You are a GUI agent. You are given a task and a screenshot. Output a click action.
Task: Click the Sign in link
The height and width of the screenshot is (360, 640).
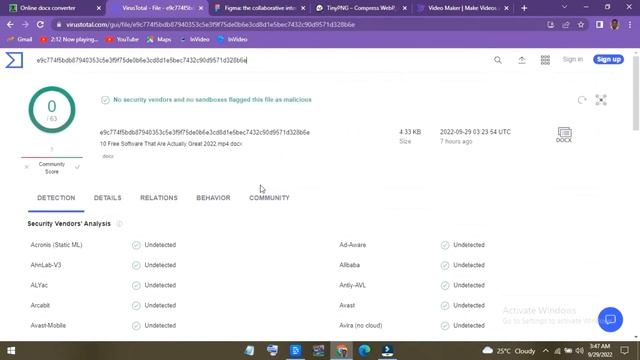(573, 60)
